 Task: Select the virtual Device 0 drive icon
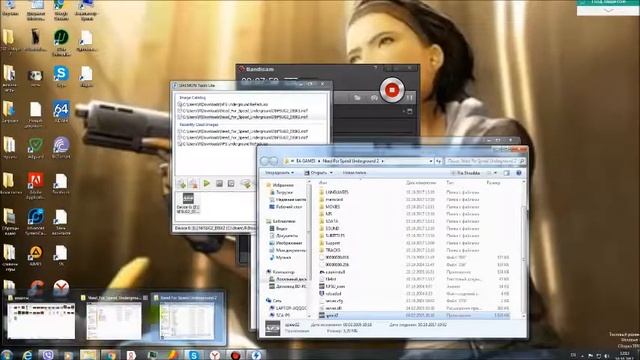(x=188, y=203)
